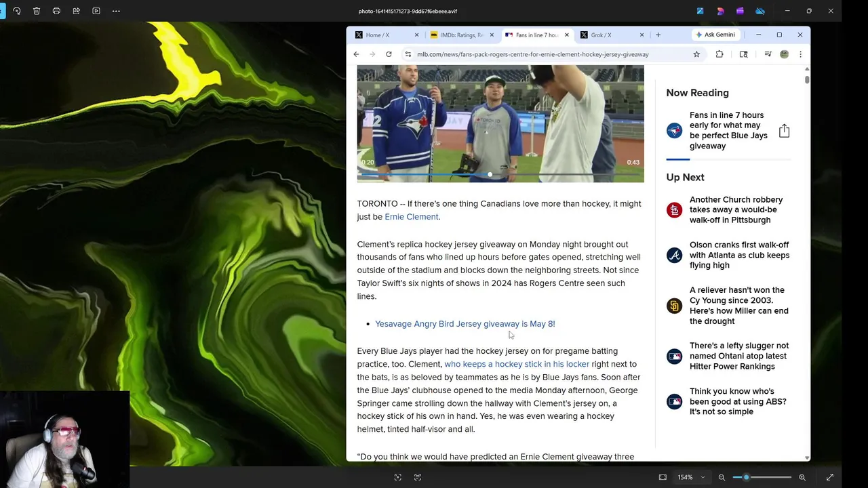Click the webcam overlay of the streamer
Screen dimensions: 868x488
(x=64, y=439)
